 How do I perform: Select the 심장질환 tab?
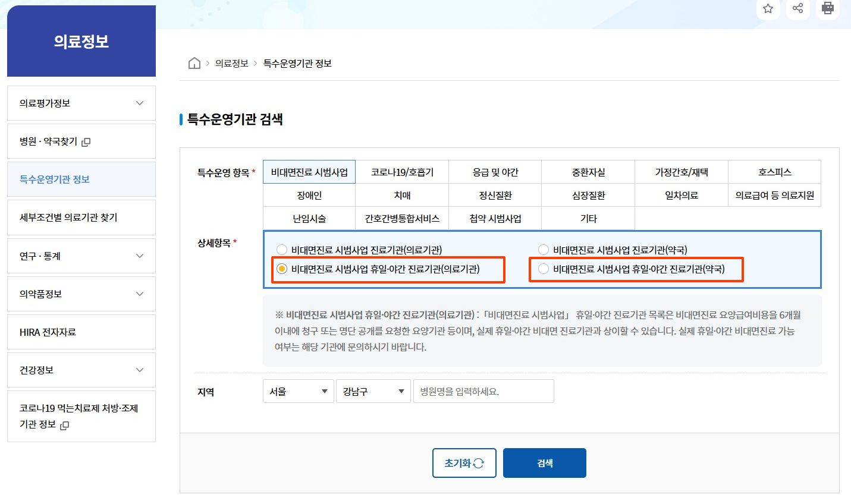coord(589,195)
